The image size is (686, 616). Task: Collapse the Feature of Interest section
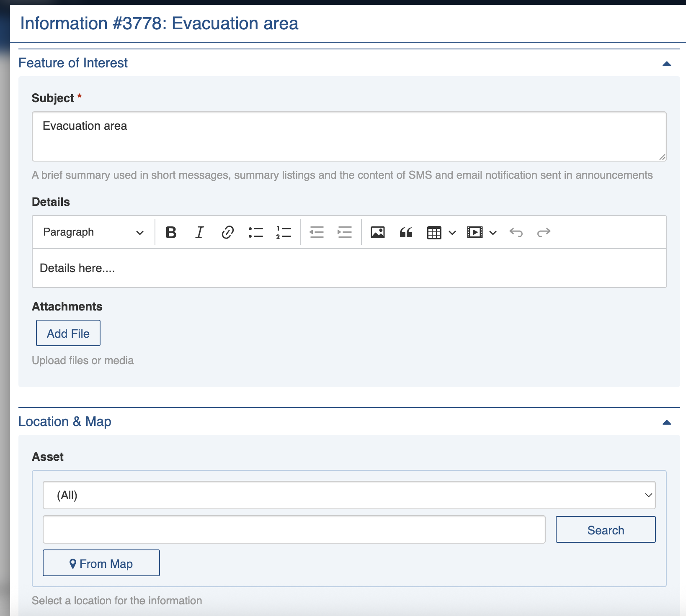pos(667,64)
